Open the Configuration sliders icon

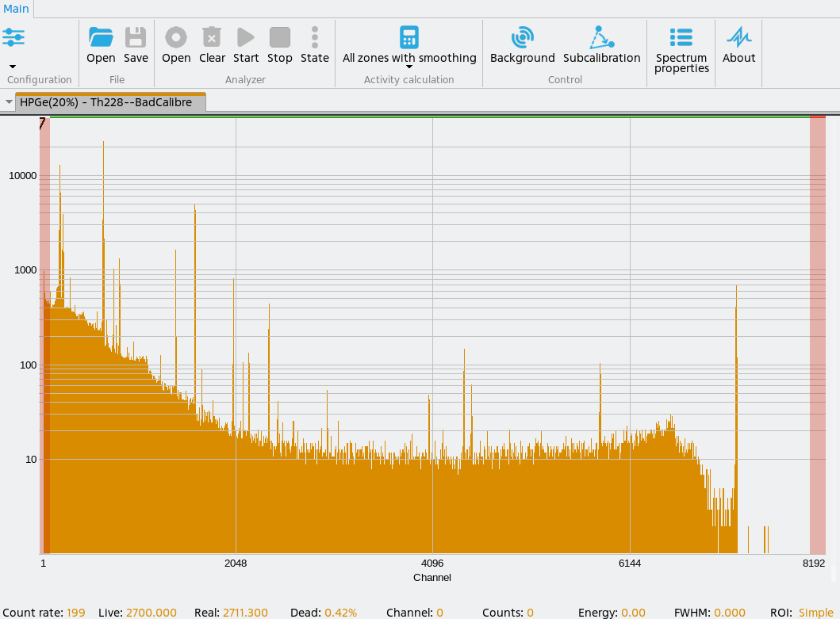pos(13,37)
